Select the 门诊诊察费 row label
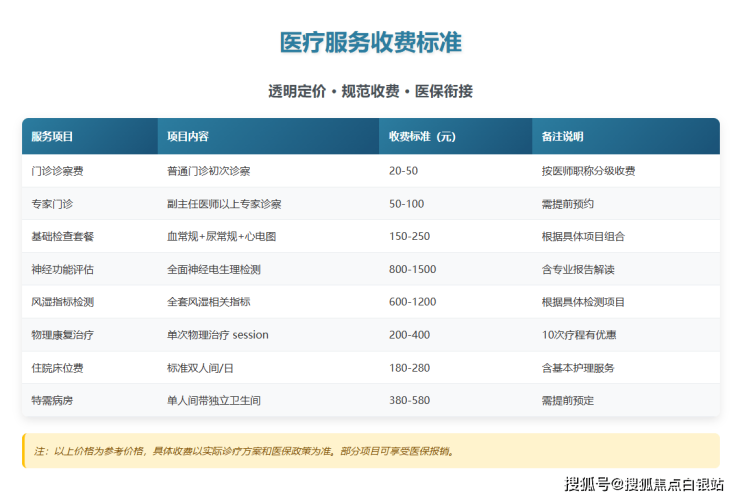Image resolution: width=740 pixels, height=500 pixels. click(57, 171)
